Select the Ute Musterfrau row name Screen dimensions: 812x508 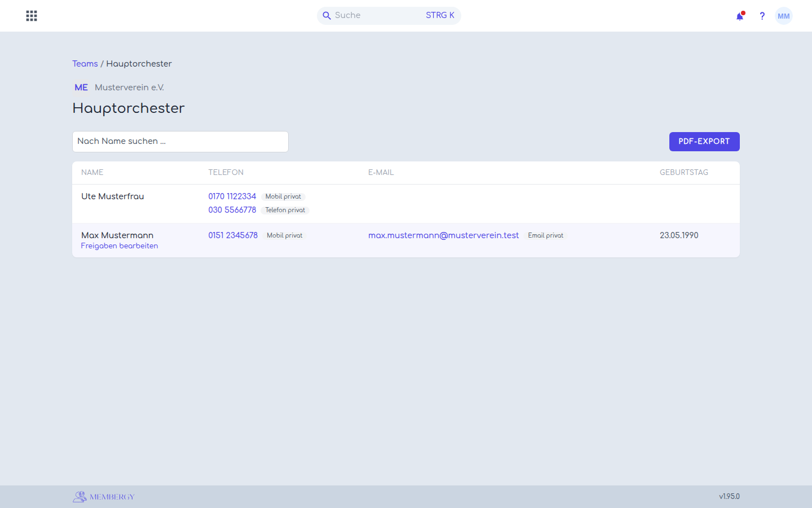pyautogui.click(x=113, y=196)
